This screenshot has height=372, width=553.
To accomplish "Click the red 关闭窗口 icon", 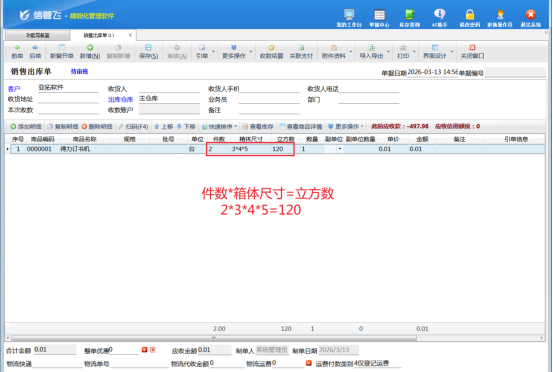I will [x=472, y=51].
